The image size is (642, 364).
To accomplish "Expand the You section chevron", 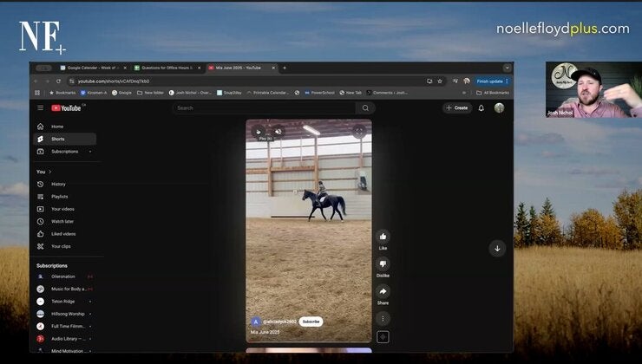I will 50,172.
